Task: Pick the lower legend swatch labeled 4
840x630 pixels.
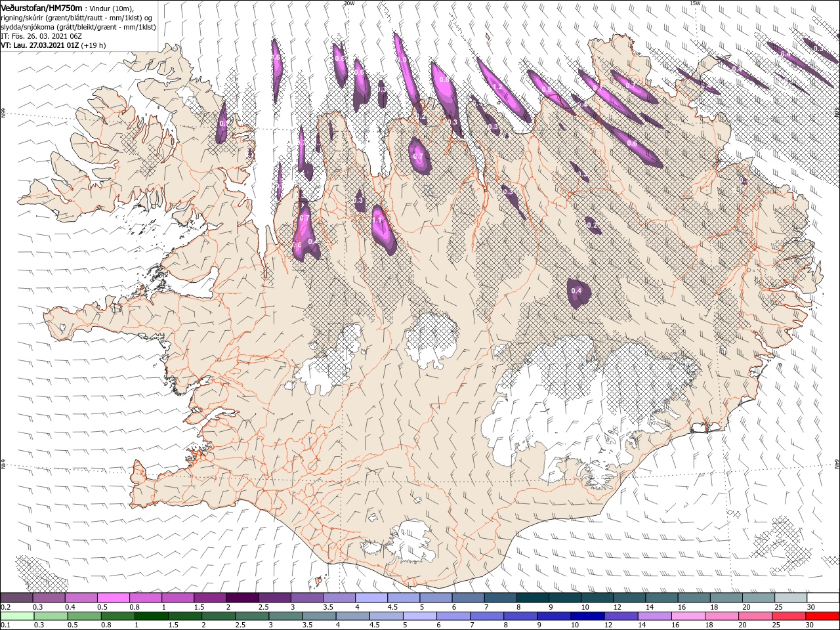Action: point(352,616)
